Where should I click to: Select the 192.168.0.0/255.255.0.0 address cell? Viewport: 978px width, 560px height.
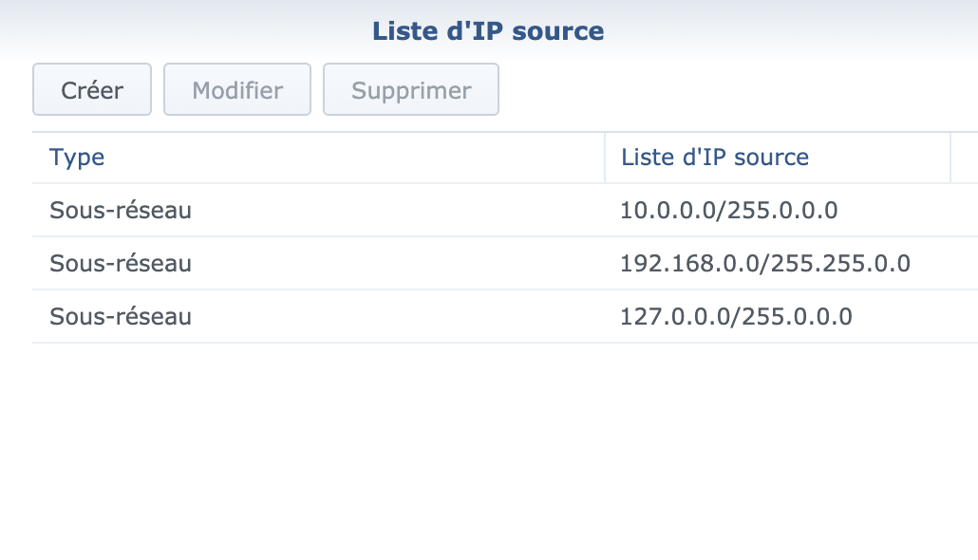coord(765,263)
